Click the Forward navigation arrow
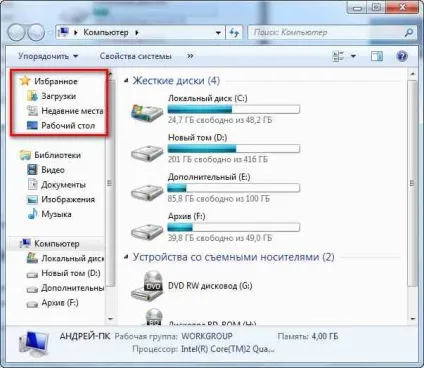This screenshot has width=424, height=368. 36,33
